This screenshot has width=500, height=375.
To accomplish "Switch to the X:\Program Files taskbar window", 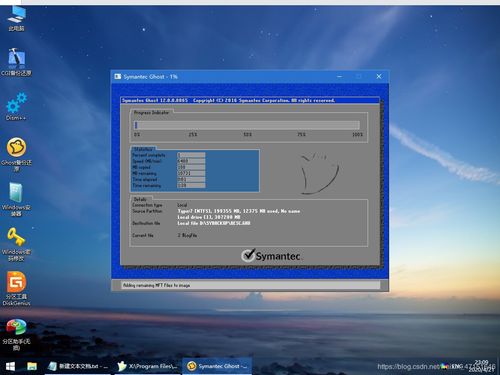I will click(148, 366).
